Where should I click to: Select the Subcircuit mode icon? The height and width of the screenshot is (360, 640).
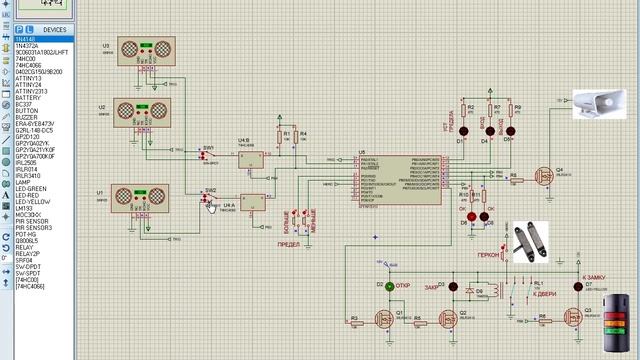point(6,48)
